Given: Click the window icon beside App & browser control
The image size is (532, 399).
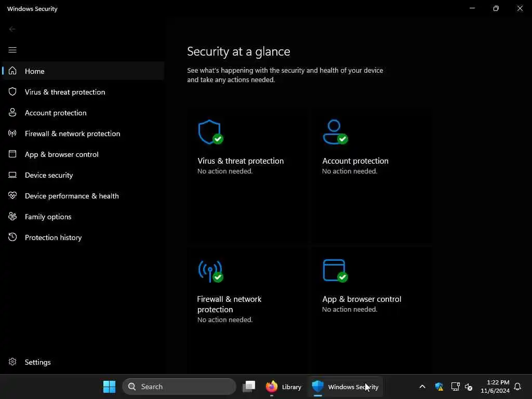Looking at the screenshot, I should (x=12, y=154).
